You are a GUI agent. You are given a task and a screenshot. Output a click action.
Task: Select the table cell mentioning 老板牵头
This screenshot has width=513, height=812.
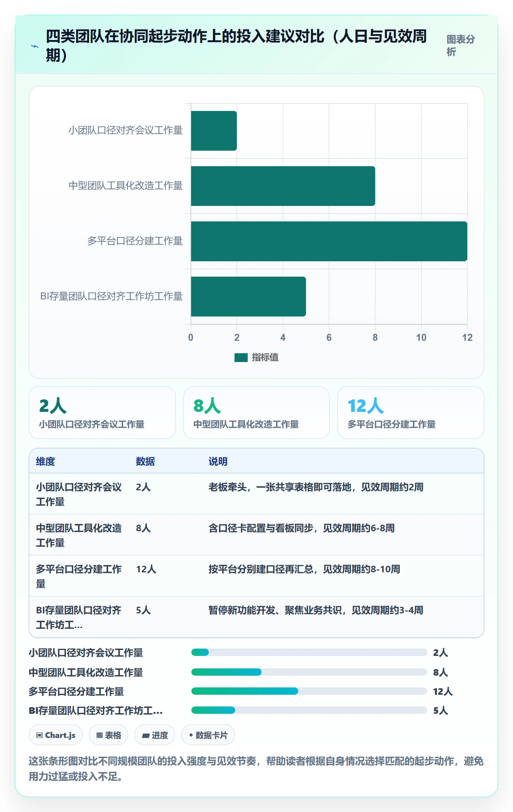click(x=316, y=487)
